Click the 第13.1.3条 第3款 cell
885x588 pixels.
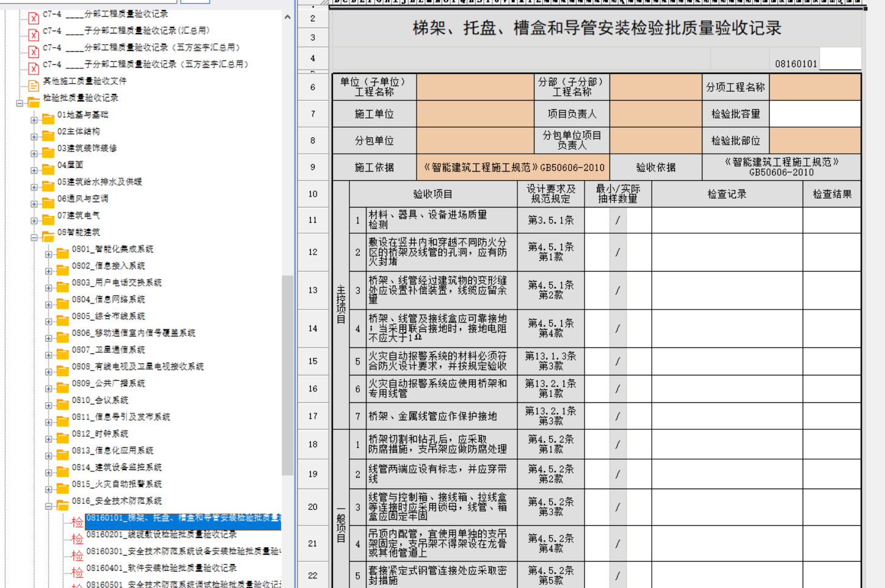pyautogui.click(x=551, y=361)
